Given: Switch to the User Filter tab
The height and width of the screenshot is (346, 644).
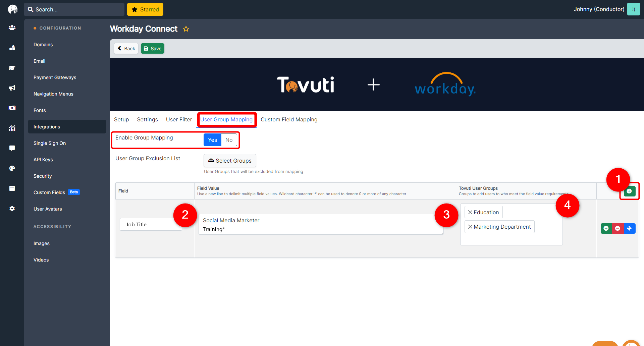Looking at the screenshot, I should 179,119.
